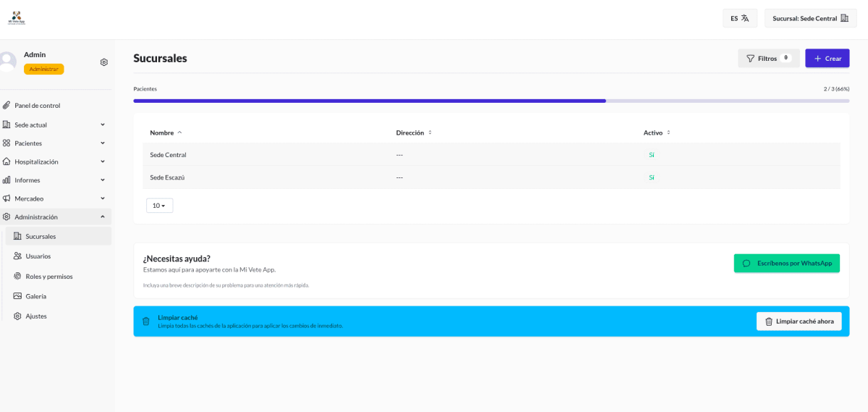The height and width of the screenshot is (412, 868).
Task: Click the trash icon in cache banner
Action: tap(146, 321)
